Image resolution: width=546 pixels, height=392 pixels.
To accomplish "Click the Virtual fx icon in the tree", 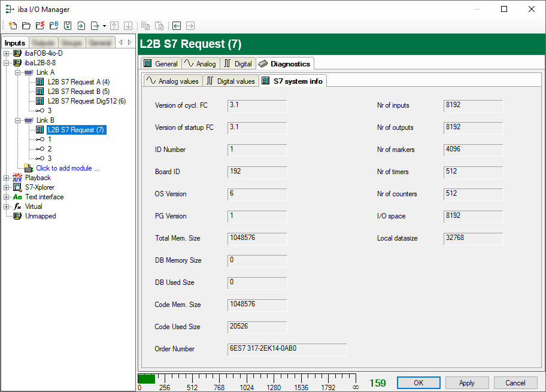I will [17, 206].
